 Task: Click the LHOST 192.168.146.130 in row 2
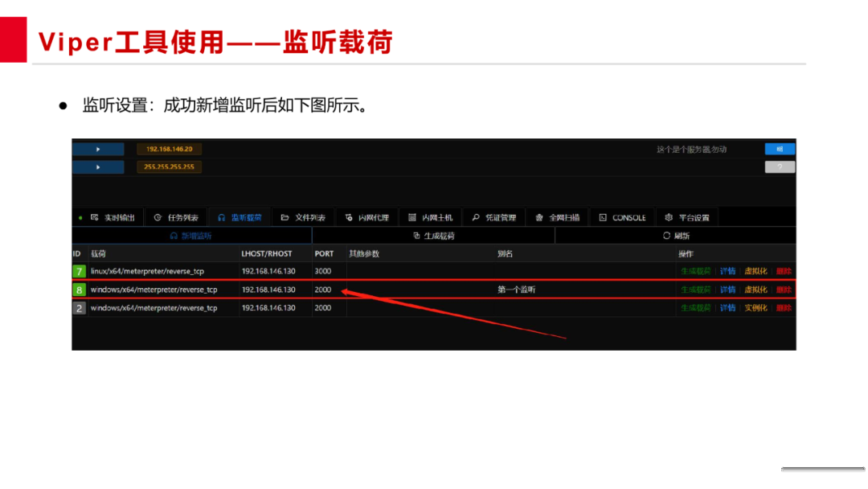point(268,308)
